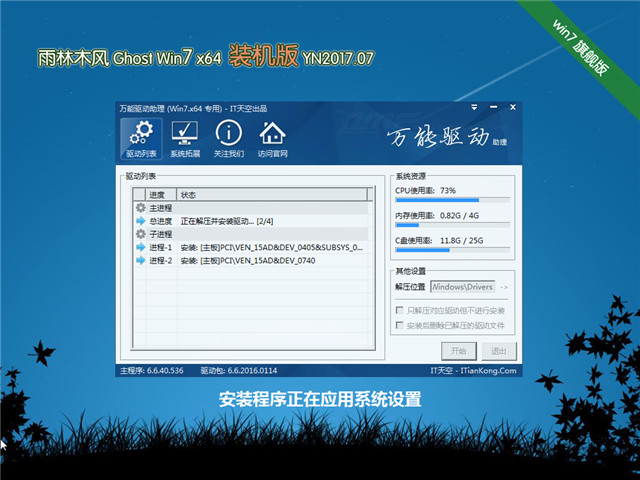Select the 进程-1 row label

point(160,247)
